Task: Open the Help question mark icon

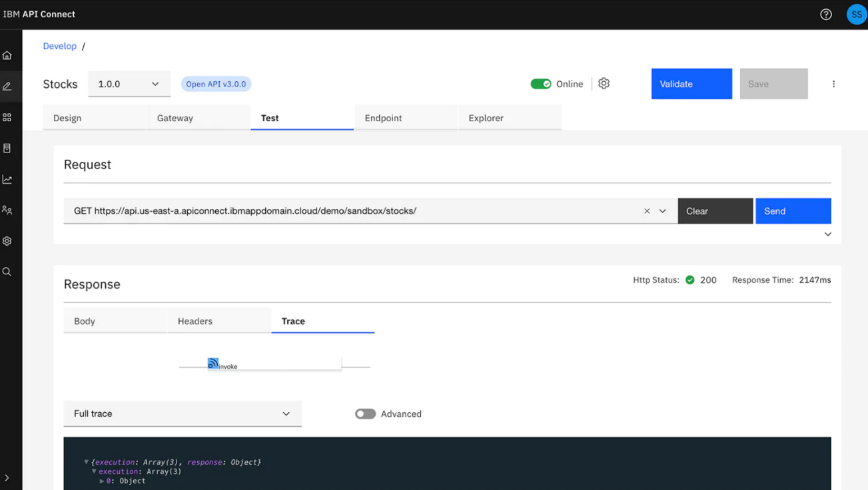Action: [x=826, y=15]
